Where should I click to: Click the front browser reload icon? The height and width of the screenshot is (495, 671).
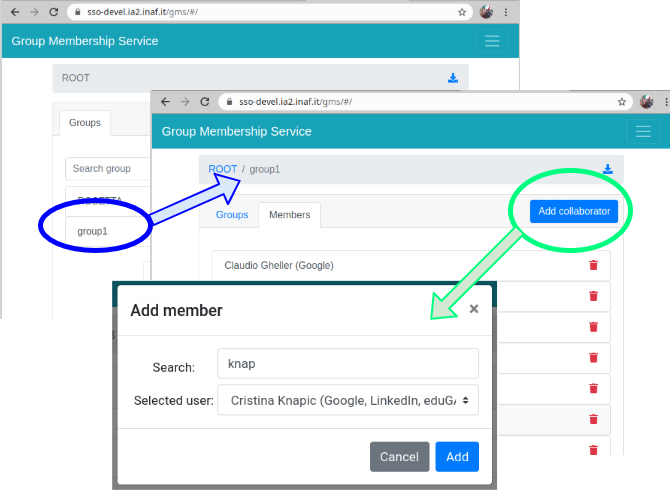pos(205,102)
